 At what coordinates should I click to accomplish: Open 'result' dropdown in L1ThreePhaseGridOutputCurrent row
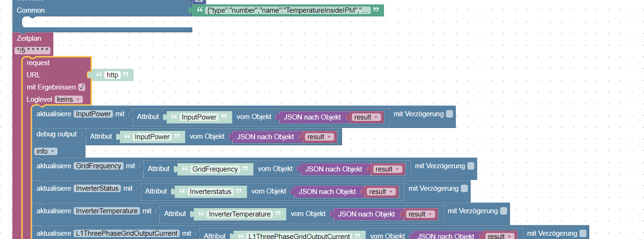click(x=500, y=236)
